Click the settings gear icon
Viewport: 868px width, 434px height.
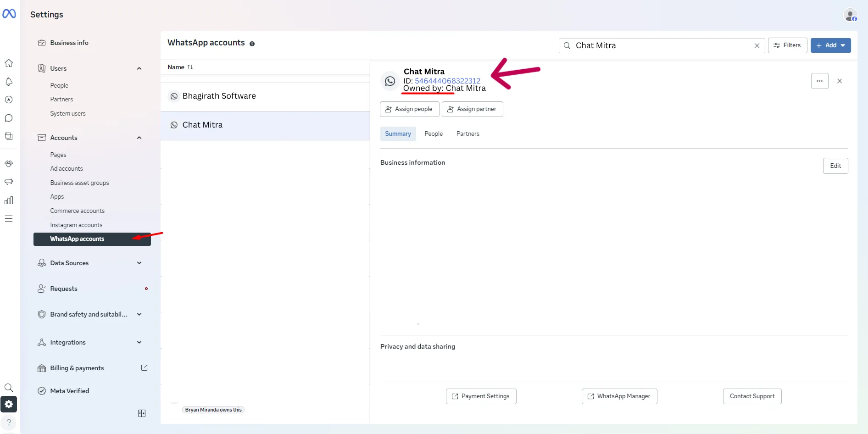(x=9, y=404)
